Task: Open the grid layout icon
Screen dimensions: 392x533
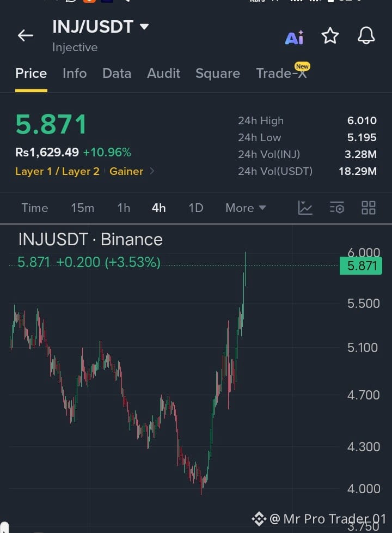Action: (x=368, y=208)
